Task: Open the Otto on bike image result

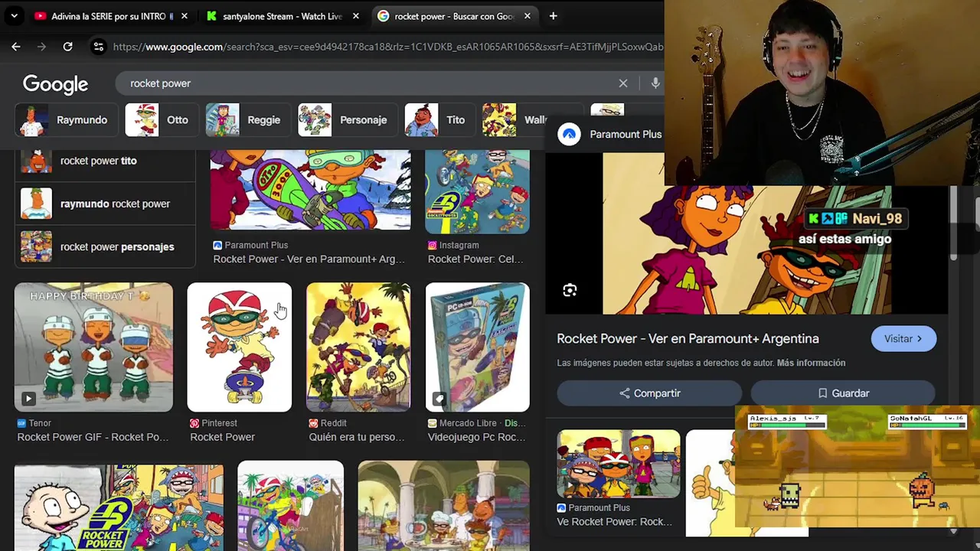Action: 290,506
